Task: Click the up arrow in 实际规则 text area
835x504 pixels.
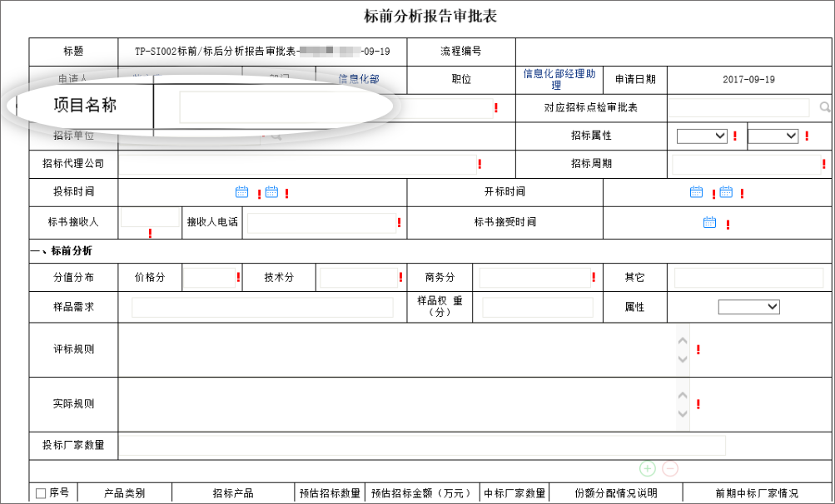Action: pos(683,395)
